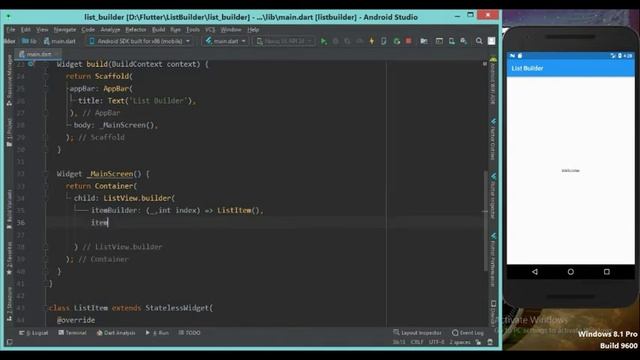Open the Tools menu
This screenshot has height=360, width=640.
click(193, 30)
